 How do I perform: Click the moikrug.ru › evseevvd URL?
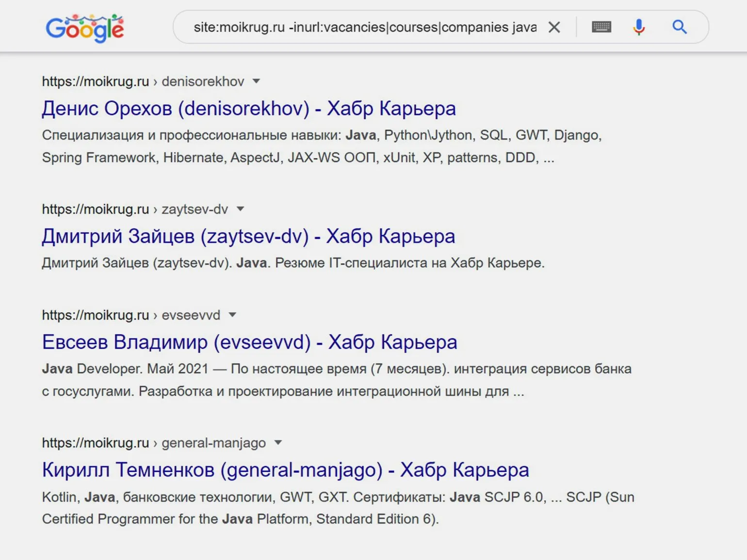click(131, 315)
